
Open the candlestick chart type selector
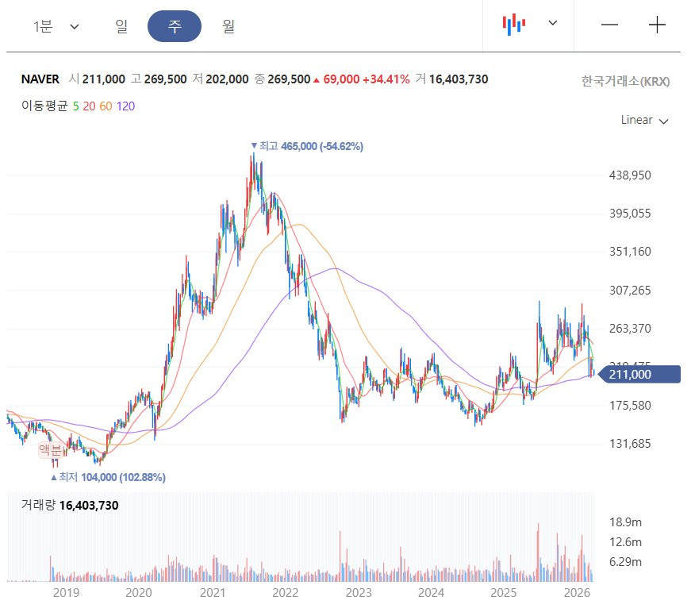[x=514, y=24]
